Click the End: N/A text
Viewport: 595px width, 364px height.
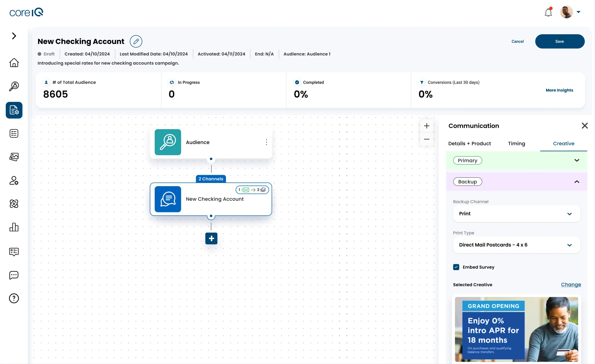(264, 54)
